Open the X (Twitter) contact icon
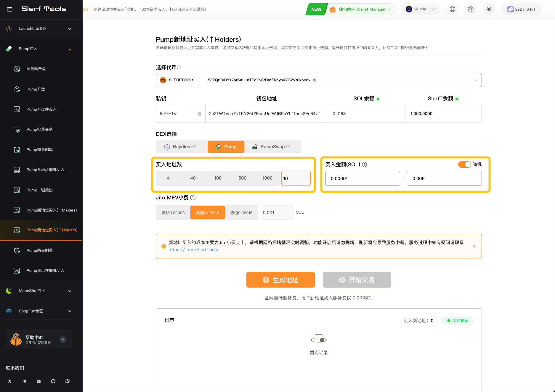This screenshot has width=555, height=392. 10,381
